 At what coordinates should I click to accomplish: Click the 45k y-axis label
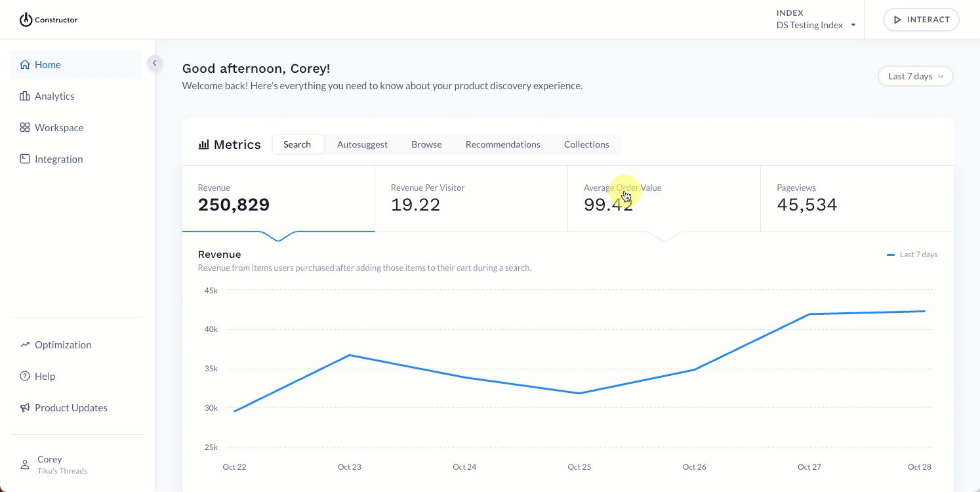click(x=211, y=290)
